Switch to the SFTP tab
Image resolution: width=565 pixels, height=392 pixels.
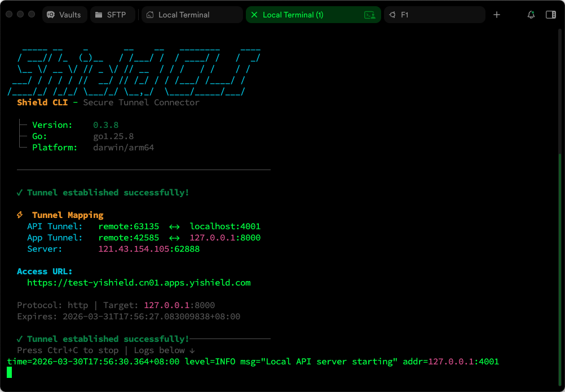tap(111, 15)
